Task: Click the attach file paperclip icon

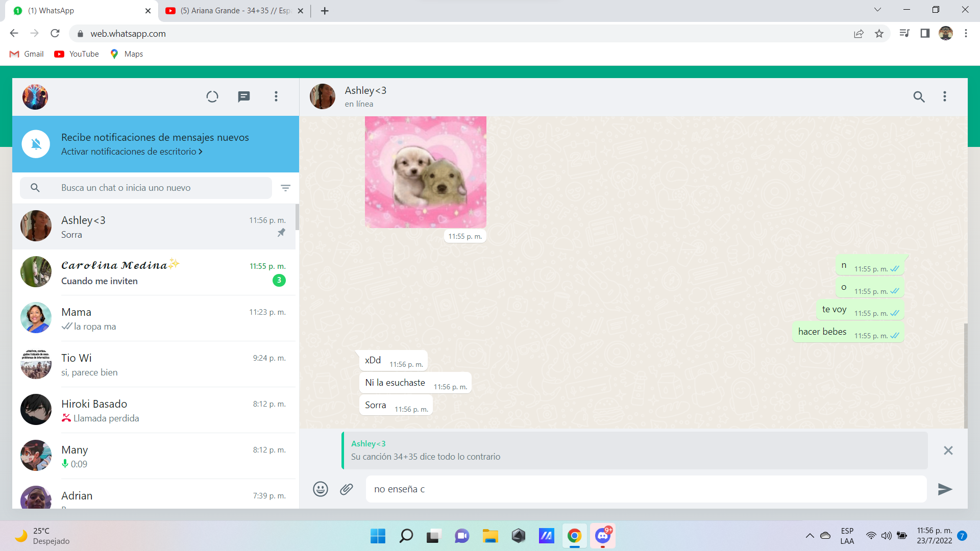Action: click(347, 489)
